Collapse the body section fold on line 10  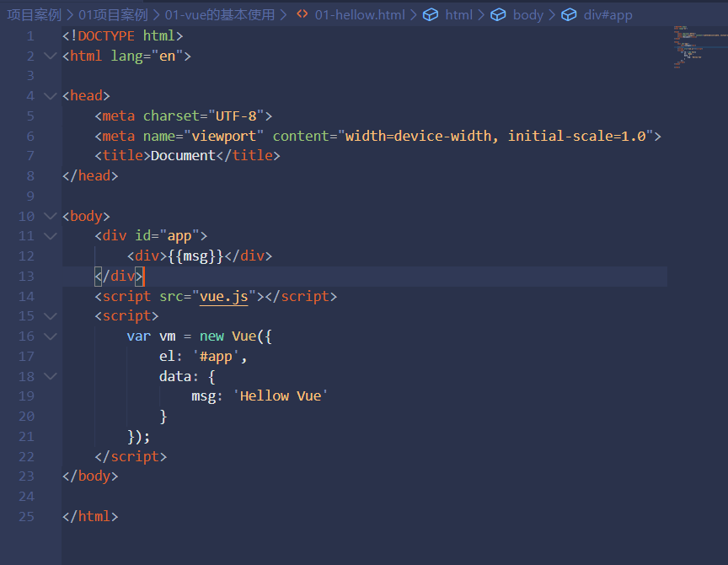tap(51, 216)
